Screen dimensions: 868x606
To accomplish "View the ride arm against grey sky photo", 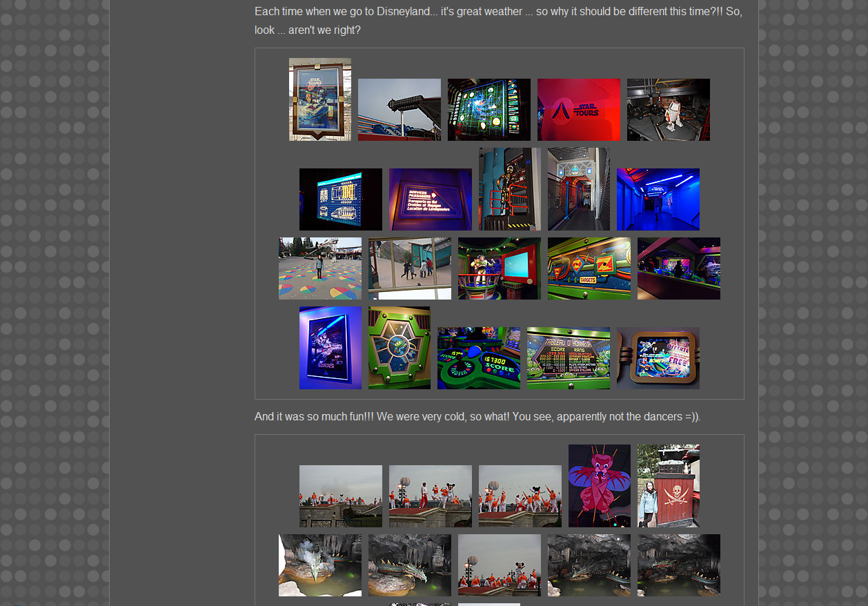I will 399,110.
